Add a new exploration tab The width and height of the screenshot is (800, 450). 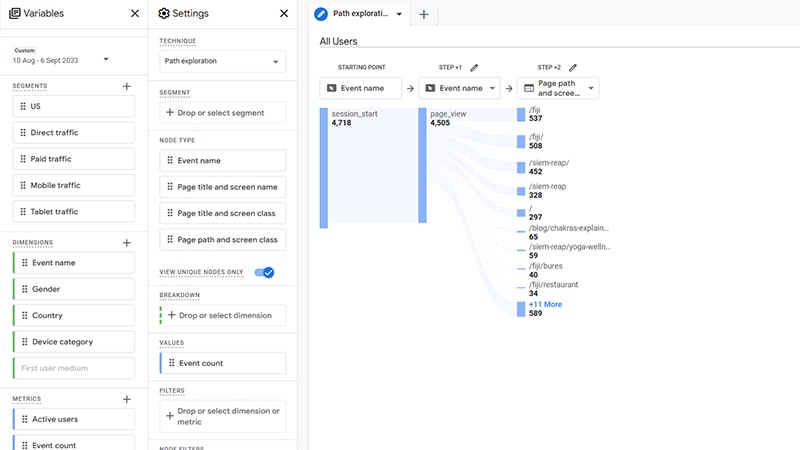(x=424, y=14)
